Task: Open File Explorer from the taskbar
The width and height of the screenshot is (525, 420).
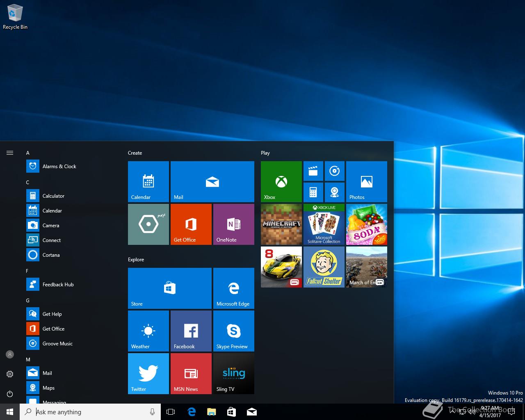Action: coord(211,412)
